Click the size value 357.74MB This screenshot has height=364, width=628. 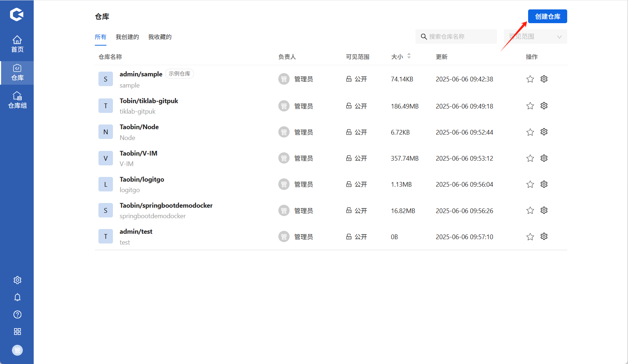405,158
